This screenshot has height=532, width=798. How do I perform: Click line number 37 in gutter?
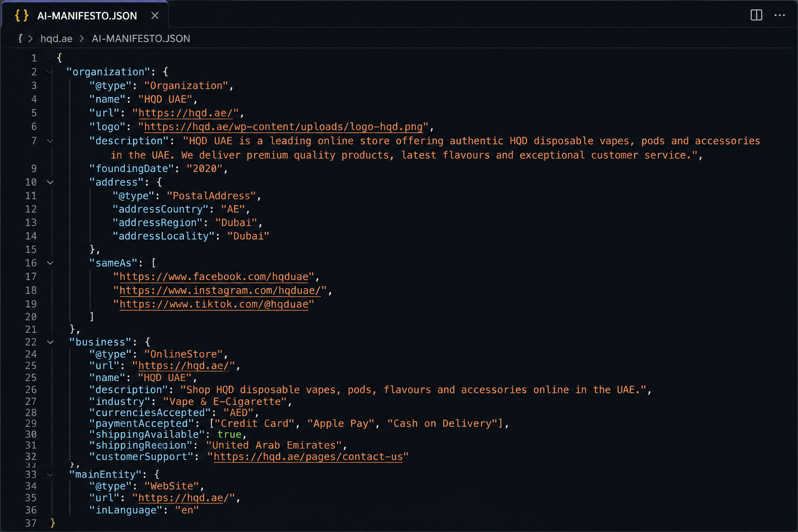31,523
